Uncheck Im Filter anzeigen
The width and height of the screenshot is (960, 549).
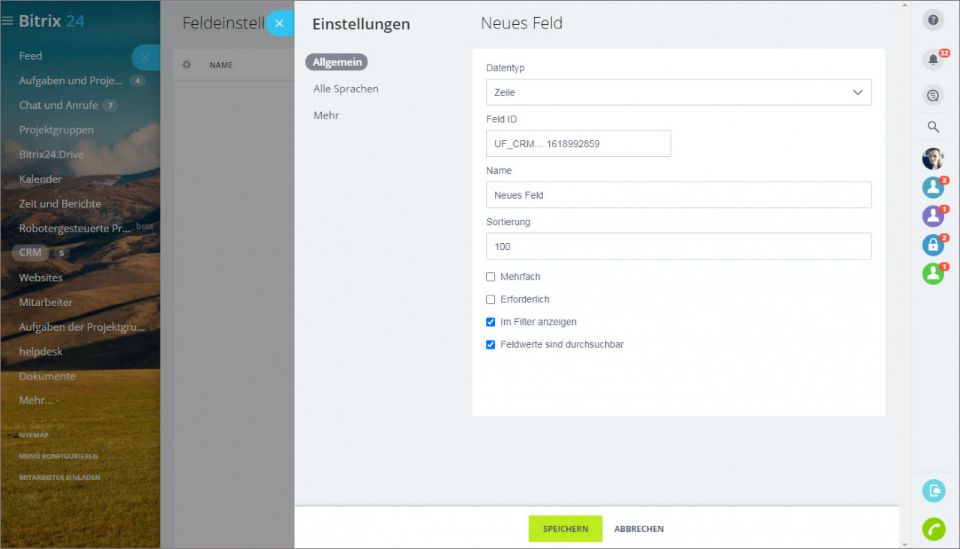pyautogui.click(x=491, y=322)
